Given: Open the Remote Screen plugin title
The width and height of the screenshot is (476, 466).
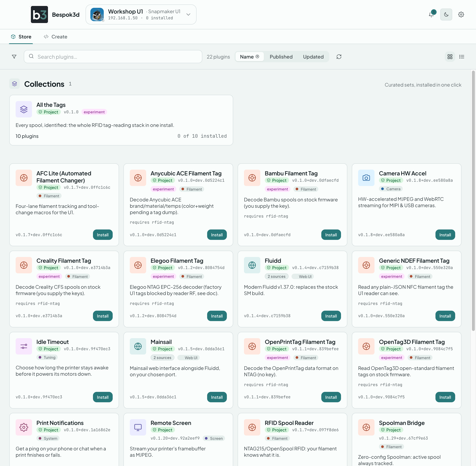Looking at the screenshot, I should click(x=171, y=423).
